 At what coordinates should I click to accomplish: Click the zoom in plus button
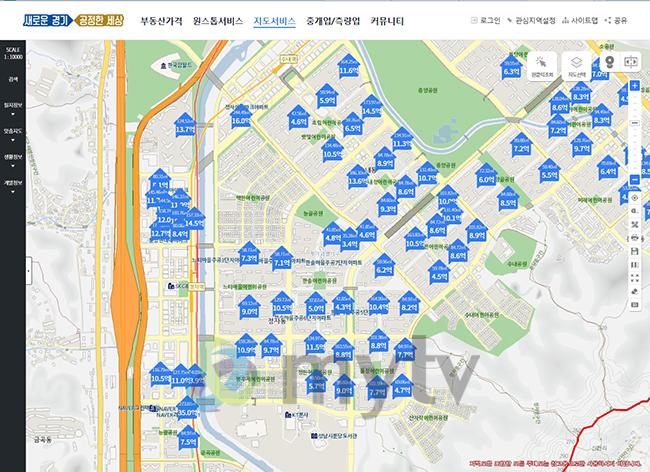[634, 86]
